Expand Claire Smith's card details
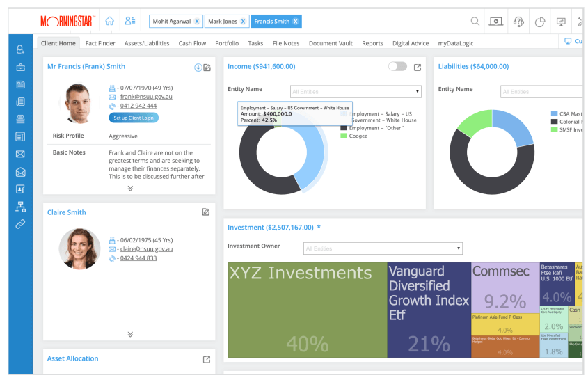Screen dimensions: 588x380 pos(130,334)
